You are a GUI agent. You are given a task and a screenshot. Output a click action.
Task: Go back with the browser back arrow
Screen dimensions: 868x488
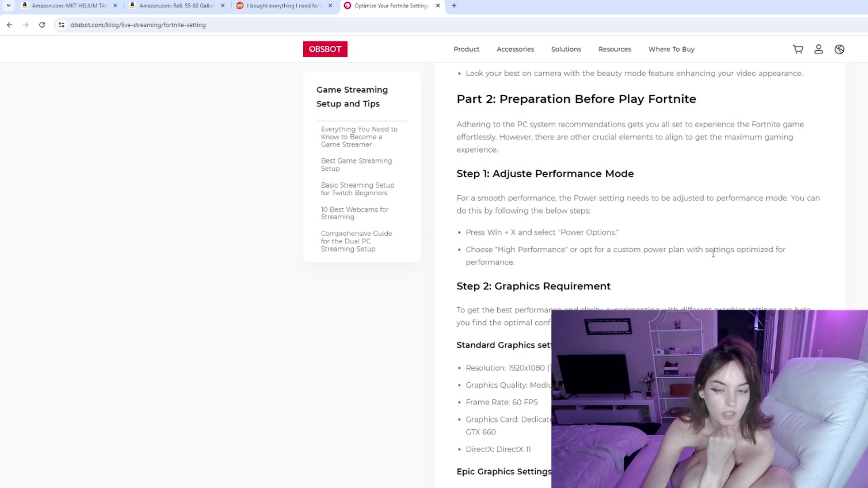tap(9, 25)
